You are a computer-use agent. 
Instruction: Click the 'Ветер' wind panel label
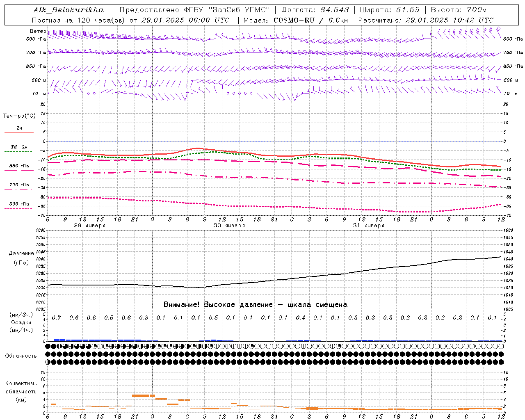point(38,31)
